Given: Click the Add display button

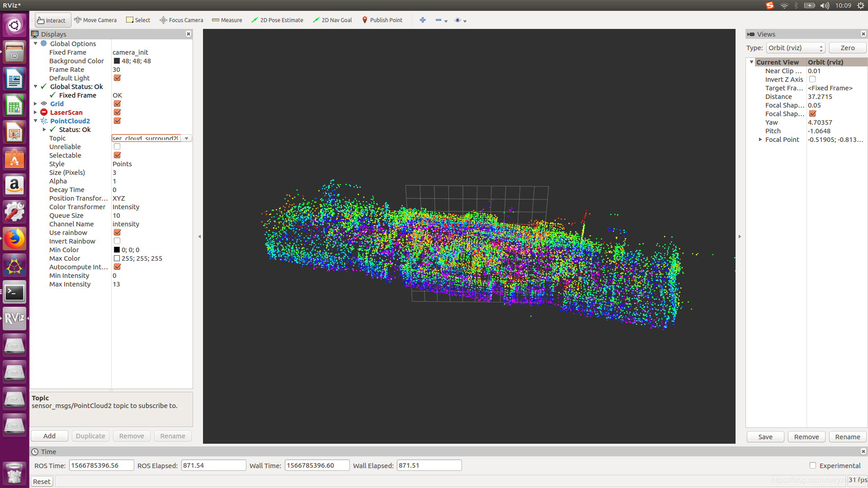Looking at the screenshot, I should coord(50,436).
